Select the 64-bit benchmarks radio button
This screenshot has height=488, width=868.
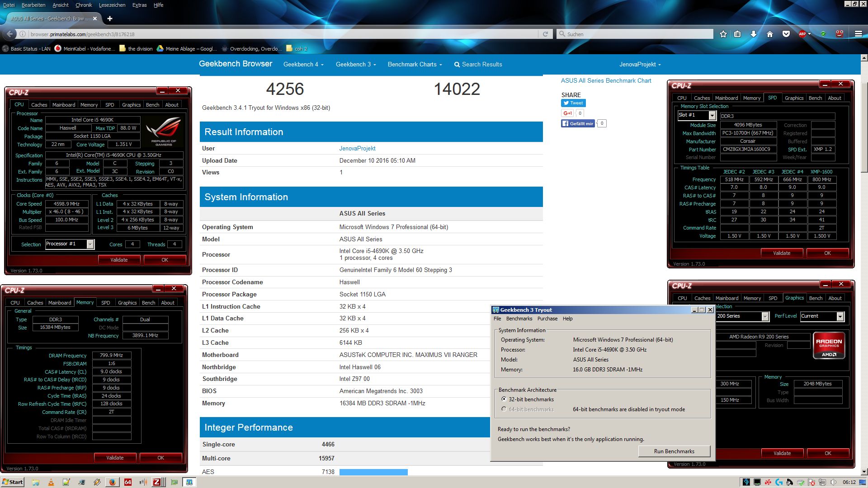[504, 409]
